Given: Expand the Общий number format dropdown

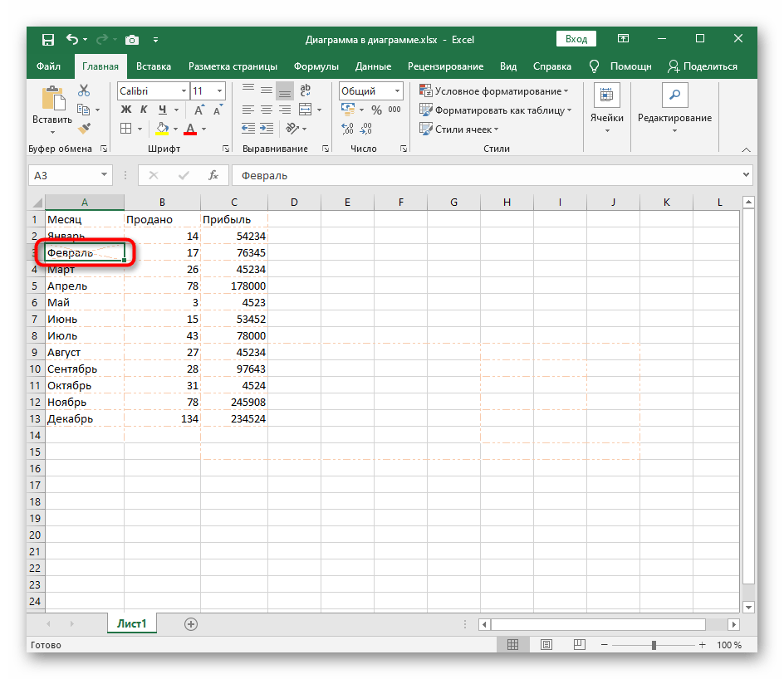Looking at the screenshot, I should pos(398,91).
